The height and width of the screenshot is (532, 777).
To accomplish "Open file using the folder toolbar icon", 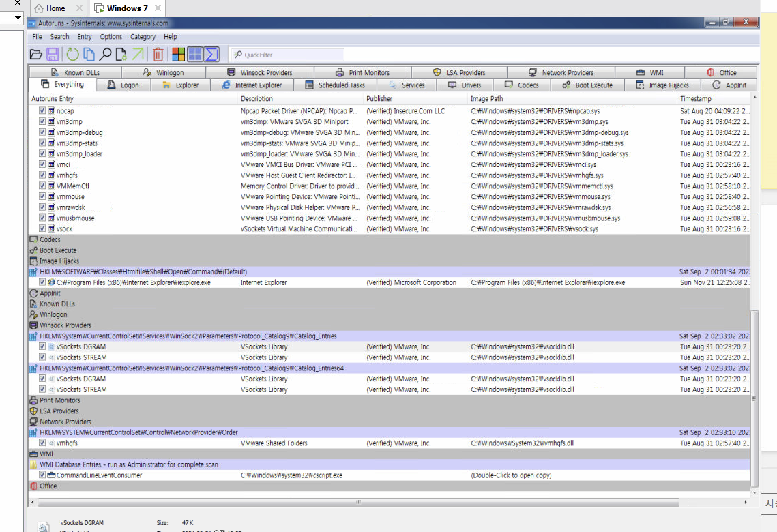I will (x=35, y=55).
